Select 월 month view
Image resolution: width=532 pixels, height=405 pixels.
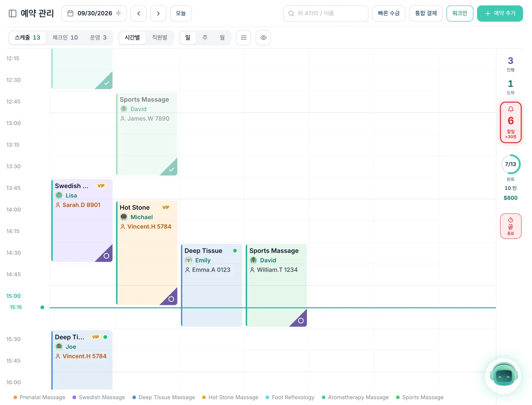point(222,38)
